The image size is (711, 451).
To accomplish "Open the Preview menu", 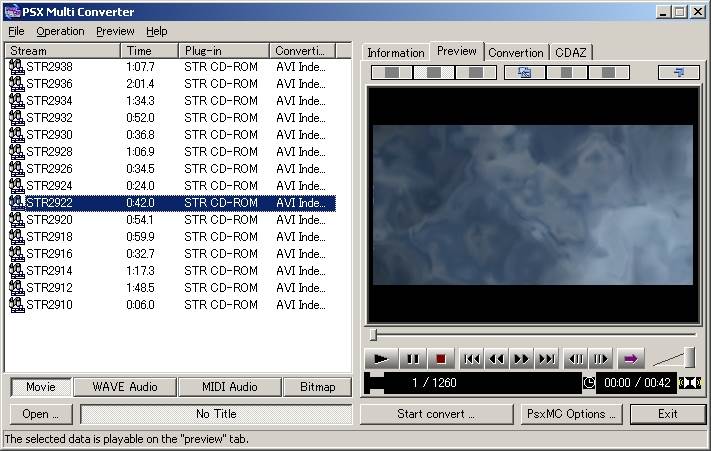I will coord(115,31).
